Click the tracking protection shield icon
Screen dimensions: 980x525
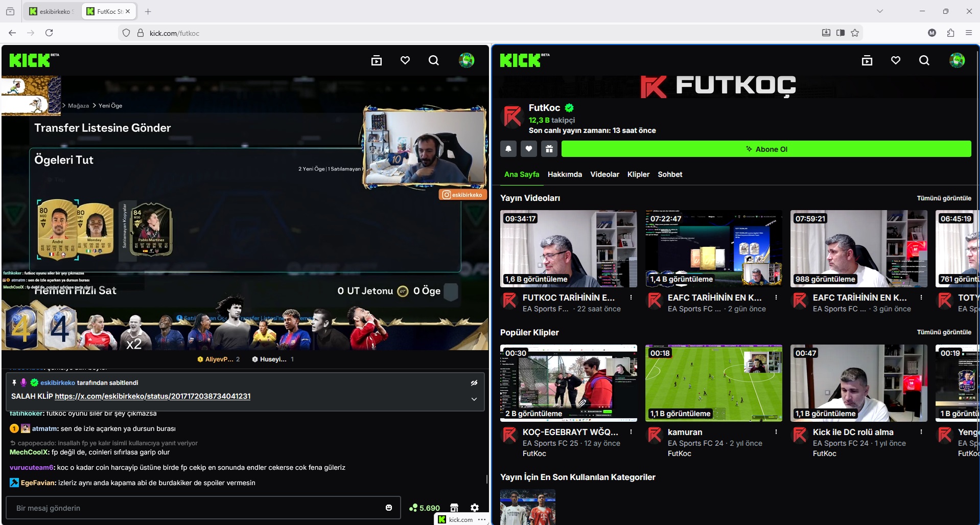click(x=126, y=33)
